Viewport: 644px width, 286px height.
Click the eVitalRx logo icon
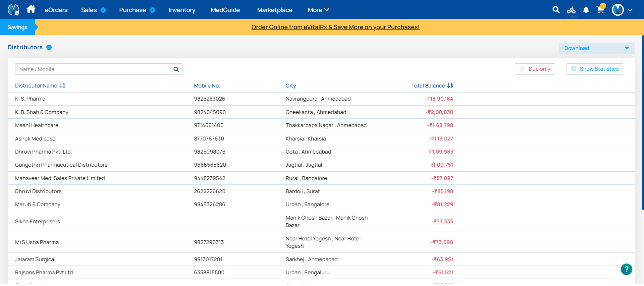(13, 10)
